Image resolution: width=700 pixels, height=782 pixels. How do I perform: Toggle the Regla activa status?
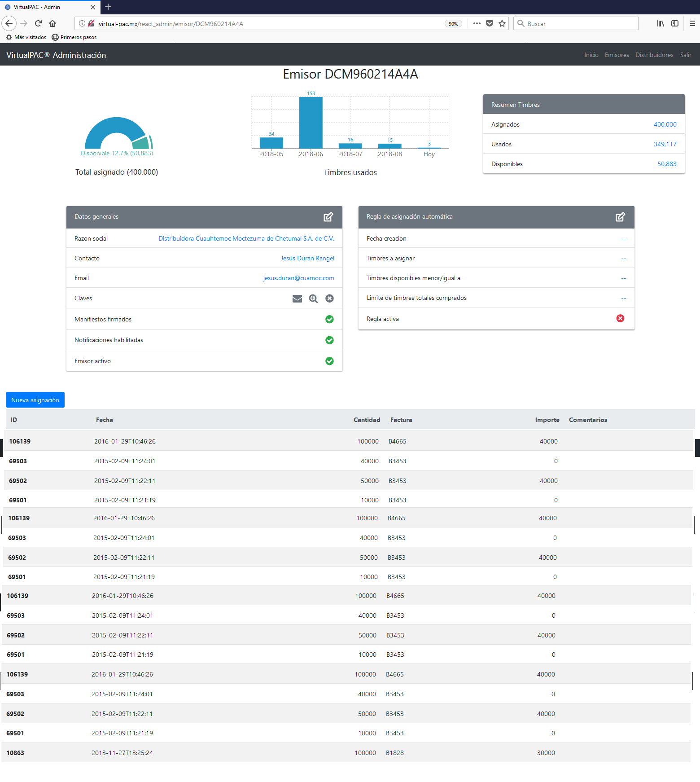pyautogui.click(x=620, y=318)
